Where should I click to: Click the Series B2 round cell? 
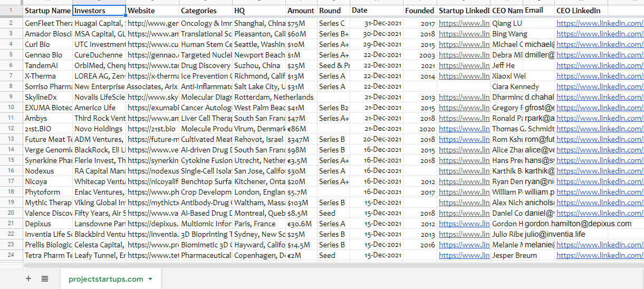[x=334, y=108]
